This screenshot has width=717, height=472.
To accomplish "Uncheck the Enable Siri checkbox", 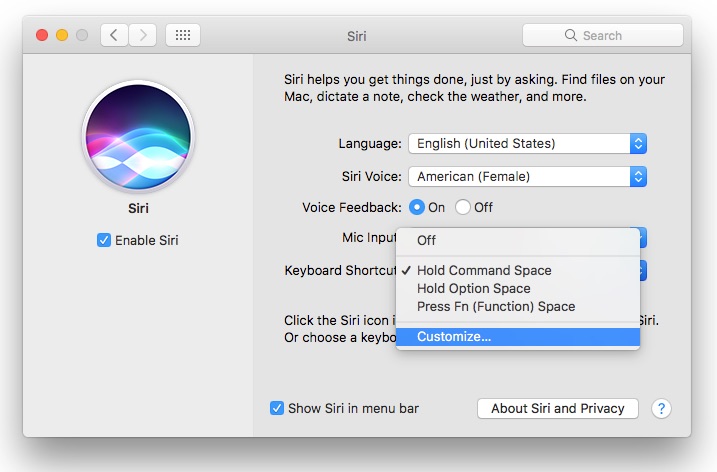I will coord(104,240).
